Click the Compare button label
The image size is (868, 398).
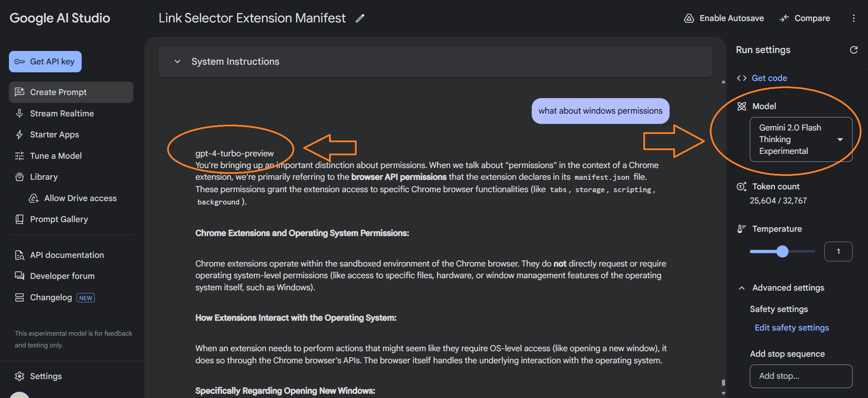[x=812, y=18]
